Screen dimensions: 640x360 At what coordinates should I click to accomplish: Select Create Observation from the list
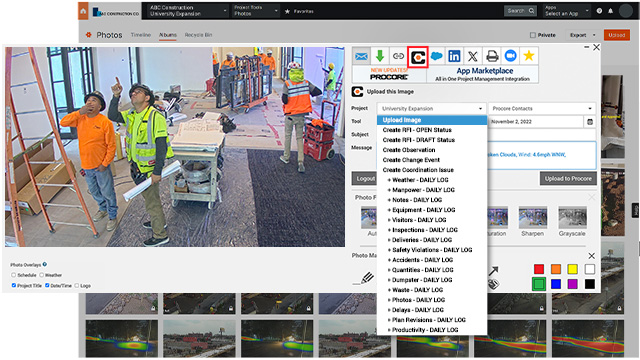click(x=409, y=150)
